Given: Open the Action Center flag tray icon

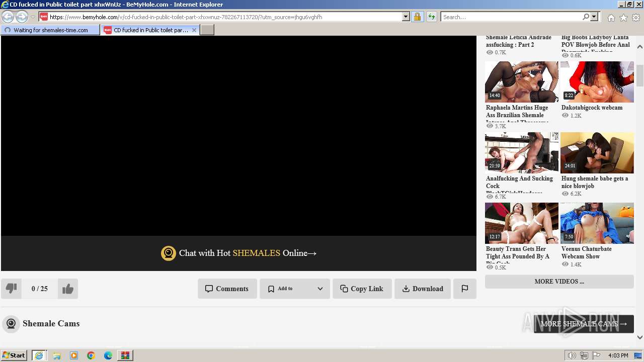Looking at the screenshot, I should pos(596,355).
